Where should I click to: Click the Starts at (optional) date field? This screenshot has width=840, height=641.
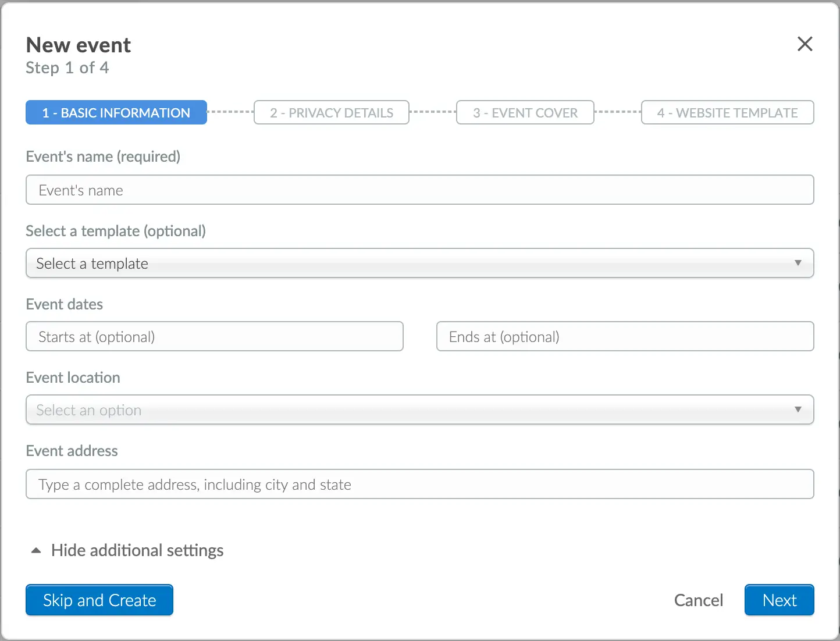(x=215, y=336)
